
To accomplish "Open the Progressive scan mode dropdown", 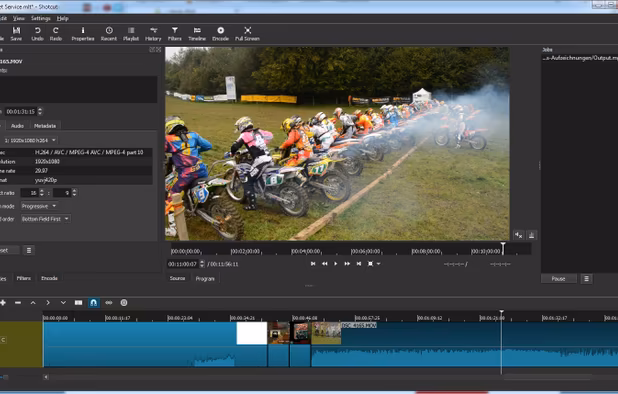I will tap(39, 206).
